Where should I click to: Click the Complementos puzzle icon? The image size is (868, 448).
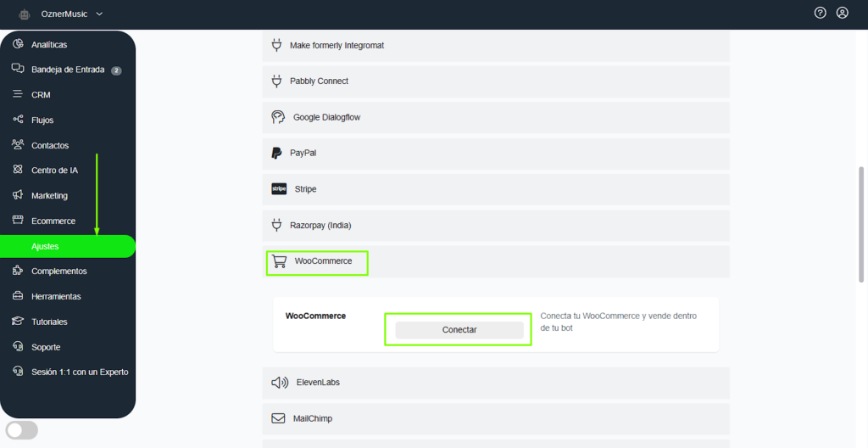[18, 271]
